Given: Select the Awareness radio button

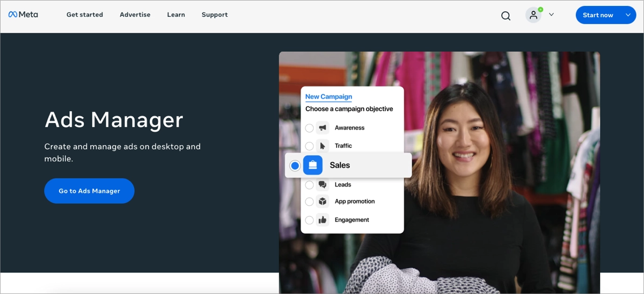Looking at the screenshot, I should 309,128.
